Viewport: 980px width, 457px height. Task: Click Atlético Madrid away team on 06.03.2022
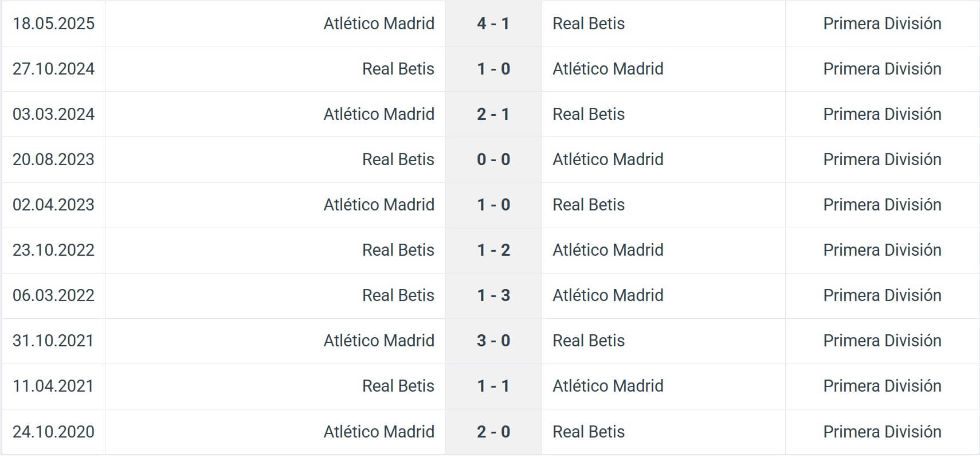coord(607,295)
